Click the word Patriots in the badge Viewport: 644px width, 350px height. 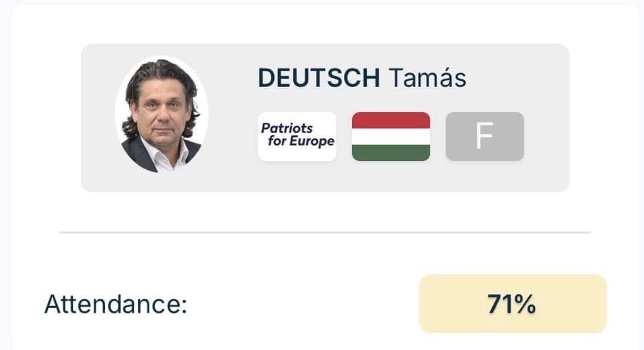pos(287,129)
